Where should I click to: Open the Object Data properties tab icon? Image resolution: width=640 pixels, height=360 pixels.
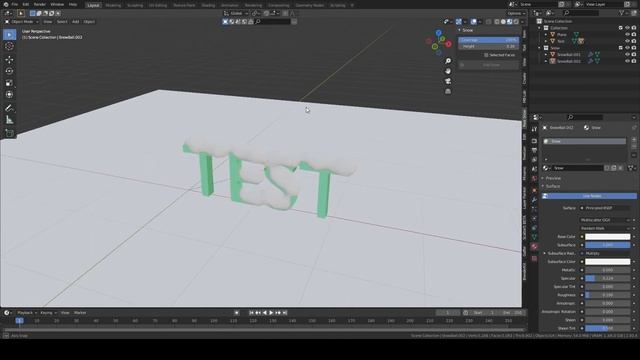pyautogui.click(x=534, y=237)
